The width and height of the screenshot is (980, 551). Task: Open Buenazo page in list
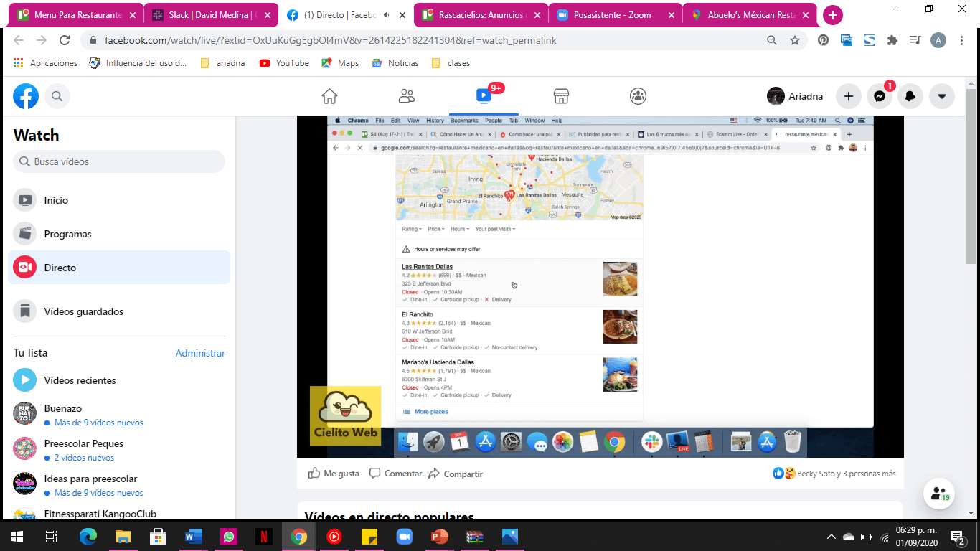tap(119, 415)
